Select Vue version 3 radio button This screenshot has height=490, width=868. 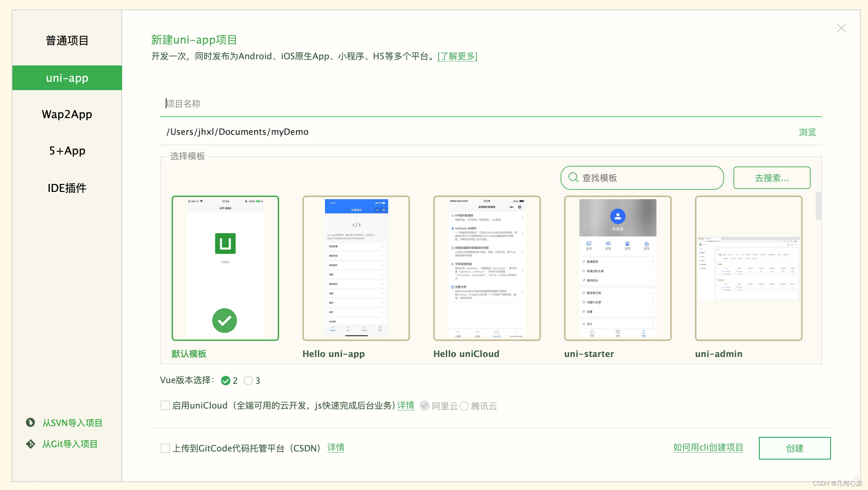(248, 381)
